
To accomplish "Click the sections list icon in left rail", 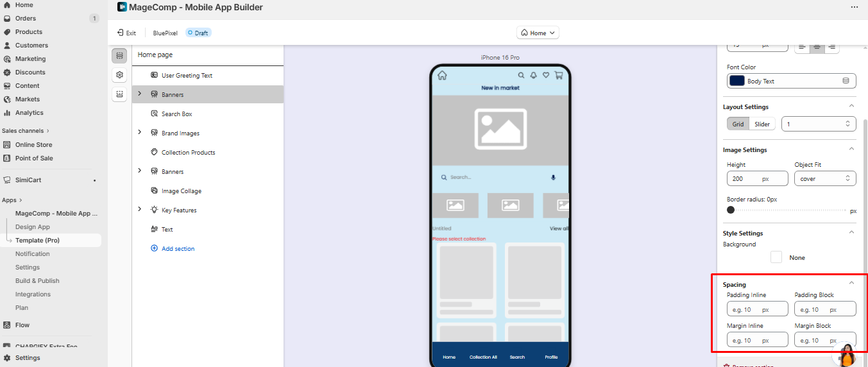I will 119,56.
